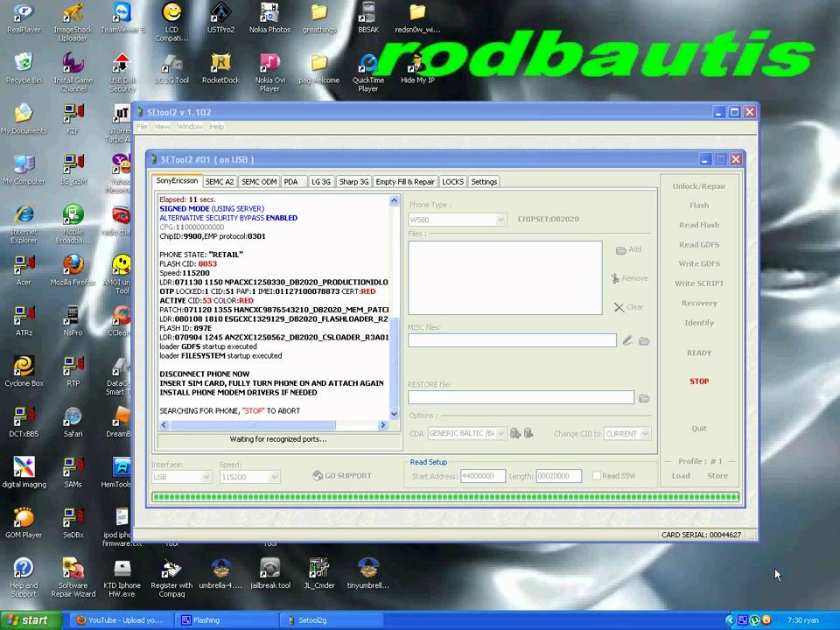This screenshot has width=840, height=630.
Task: Open jailbreak tool desktop icon
Action: (270, 572)
